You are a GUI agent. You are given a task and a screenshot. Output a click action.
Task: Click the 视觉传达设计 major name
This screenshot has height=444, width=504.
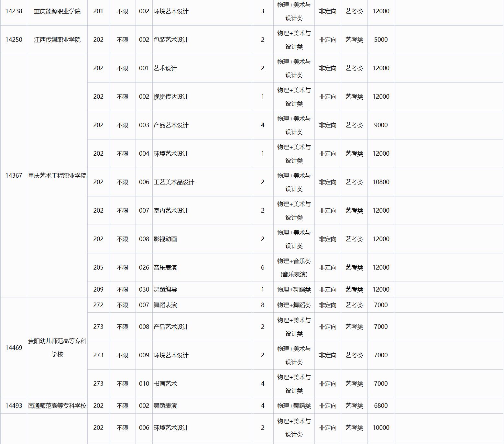click(171, 97)
